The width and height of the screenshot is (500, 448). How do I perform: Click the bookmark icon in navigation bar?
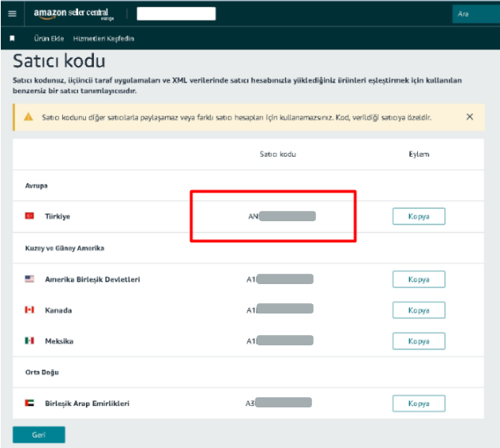coord(12,38)
